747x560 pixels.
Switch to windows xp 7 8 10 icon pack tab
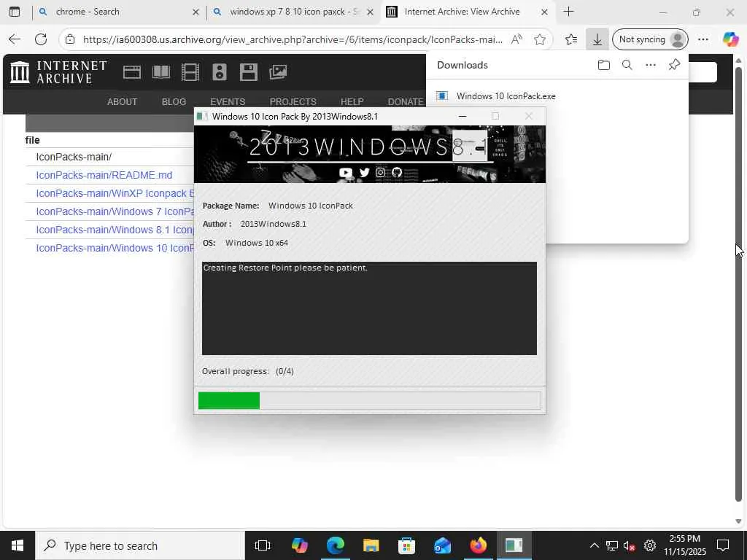point(295,12)
